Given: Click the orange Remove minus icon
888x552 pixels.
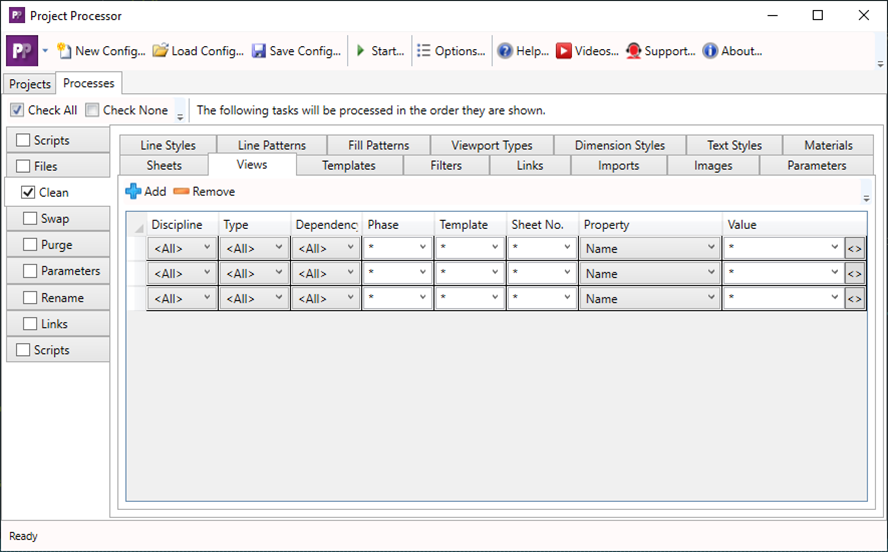Looking at the screenshot, I should [x=181, y=191].
